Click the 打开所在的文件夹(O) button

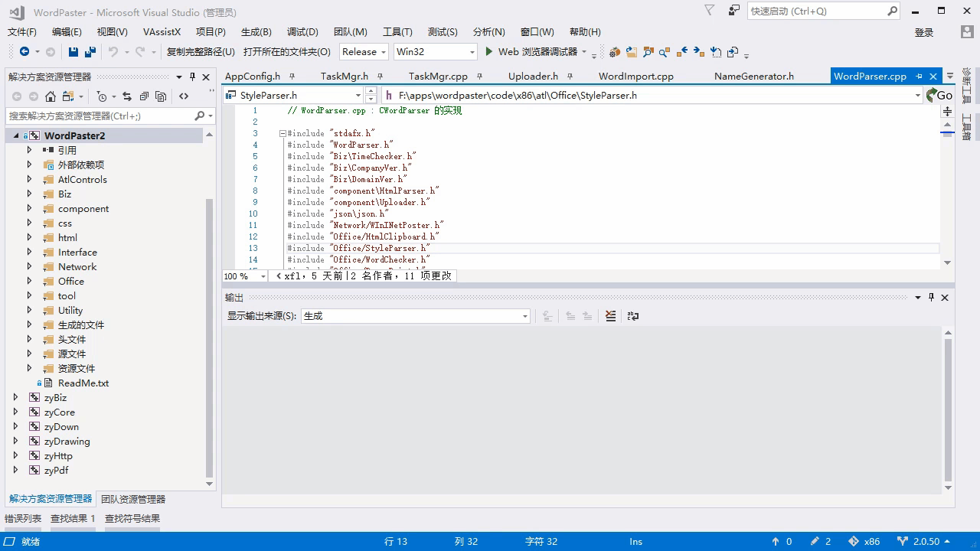tap(287, 52)
